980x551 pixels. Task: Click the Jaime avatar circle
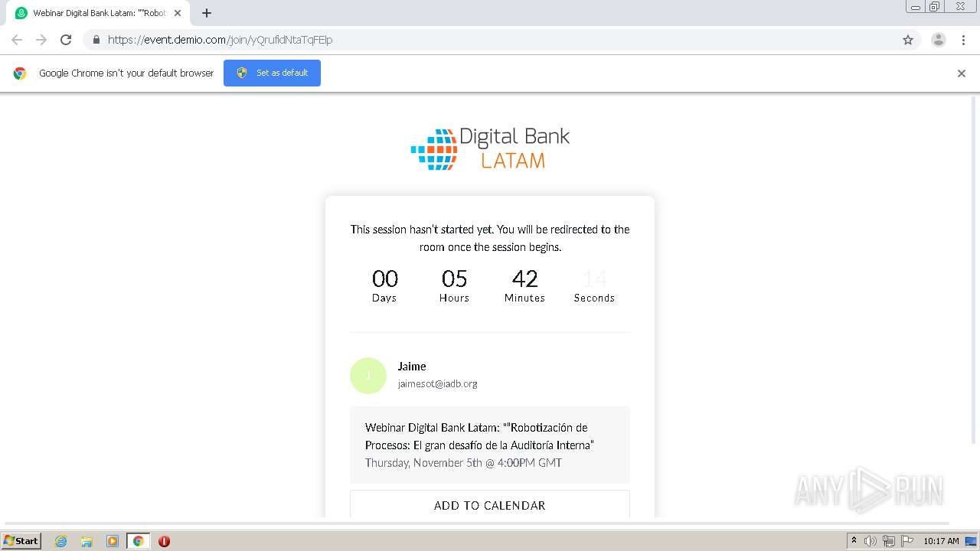[368, 375]
